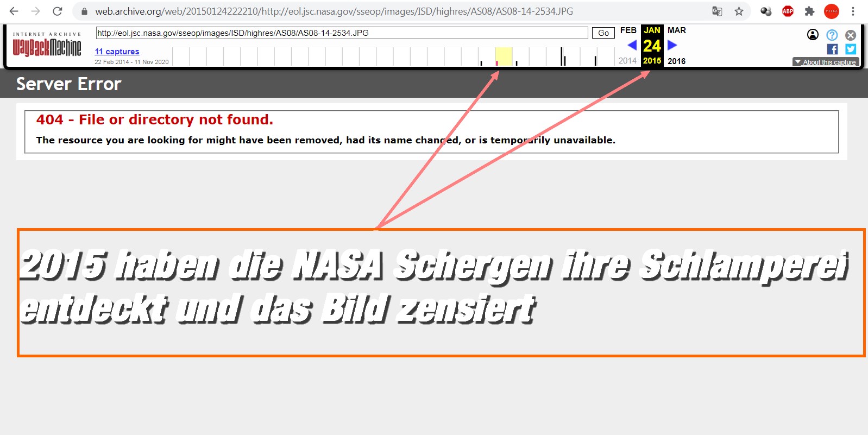Reload the current page

point(58,11)
